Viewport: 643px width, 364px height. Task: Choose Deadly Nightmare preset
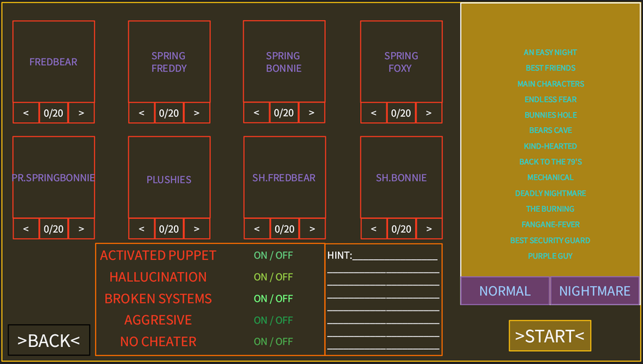pos(550,193)
